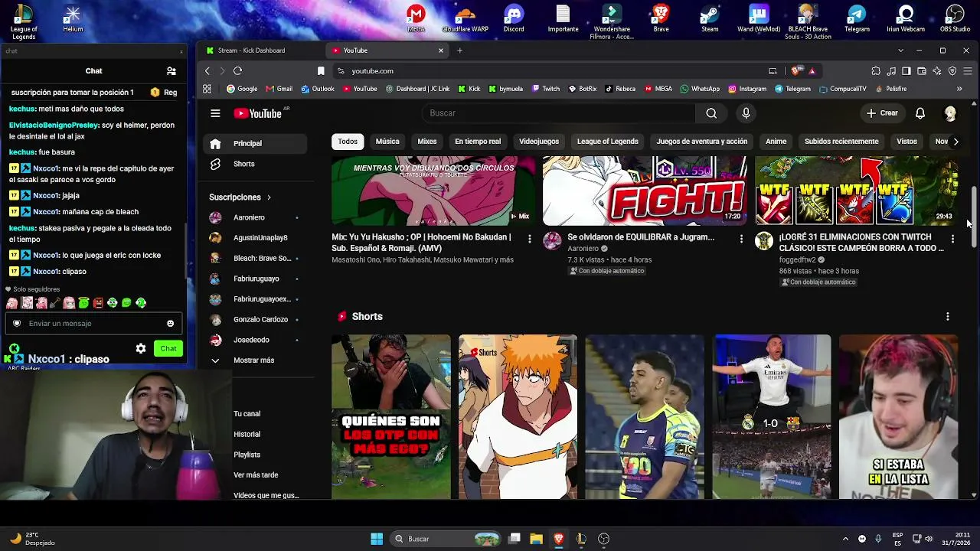Image resolution: width=980 pixels, height=551 pixels.
Task: Click the Crear button
Action: (x=882, y=113)
